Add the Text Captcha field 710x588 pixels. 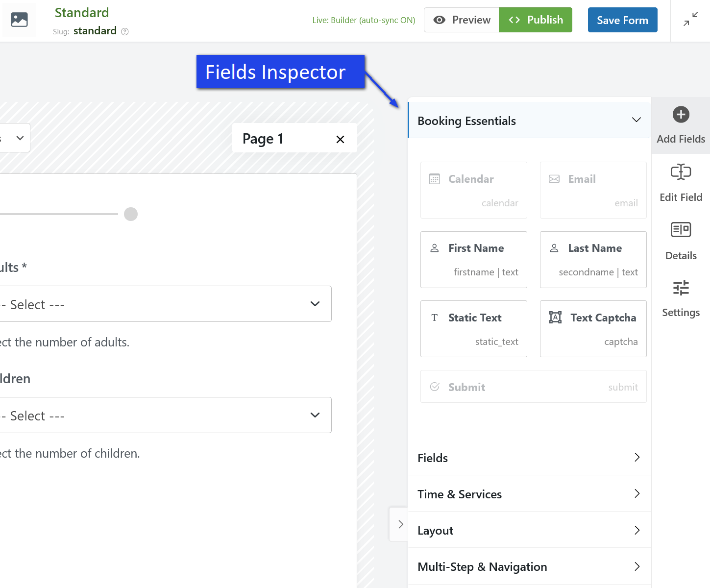(x=593, y=328)
